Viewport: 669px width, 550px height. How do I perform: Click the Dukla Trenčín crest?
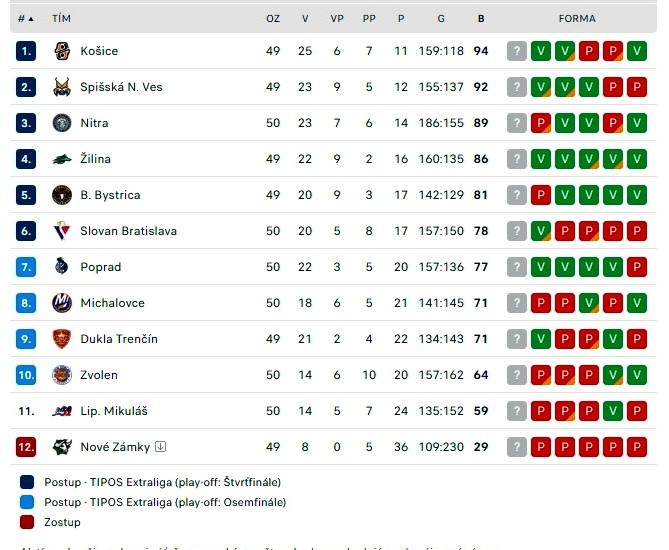click(62, 339)
